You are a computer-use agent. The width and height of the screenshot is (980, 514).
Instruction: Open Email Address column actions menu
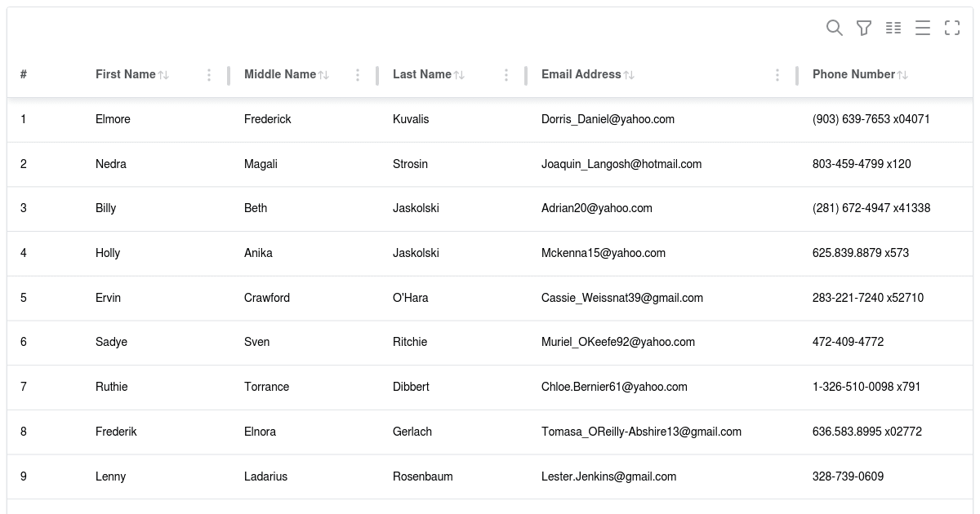(x=777, y=75)
